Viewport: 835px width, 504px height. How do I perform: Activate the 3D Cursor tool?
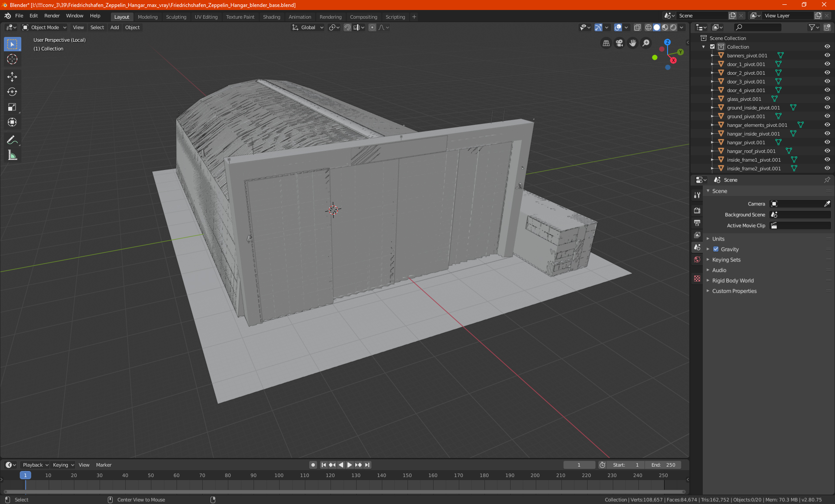12,59
